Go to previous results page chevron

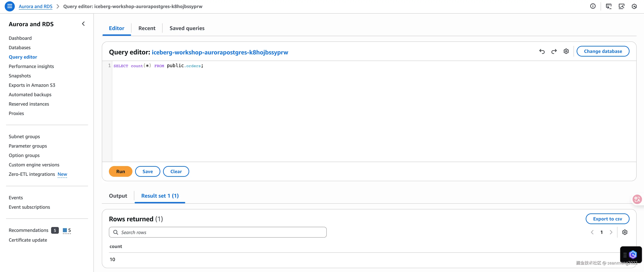[592, 232]
